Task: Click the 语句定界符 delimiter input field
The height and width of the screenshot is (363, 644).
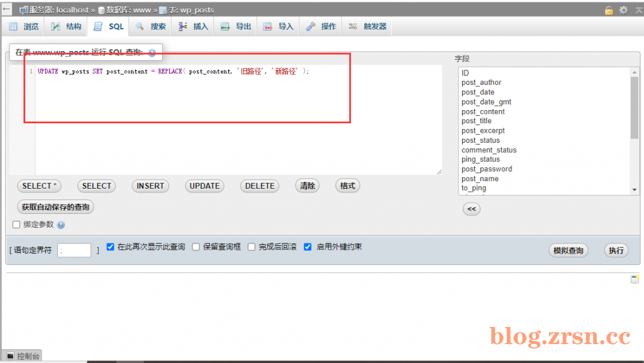Action: (74, 250)
